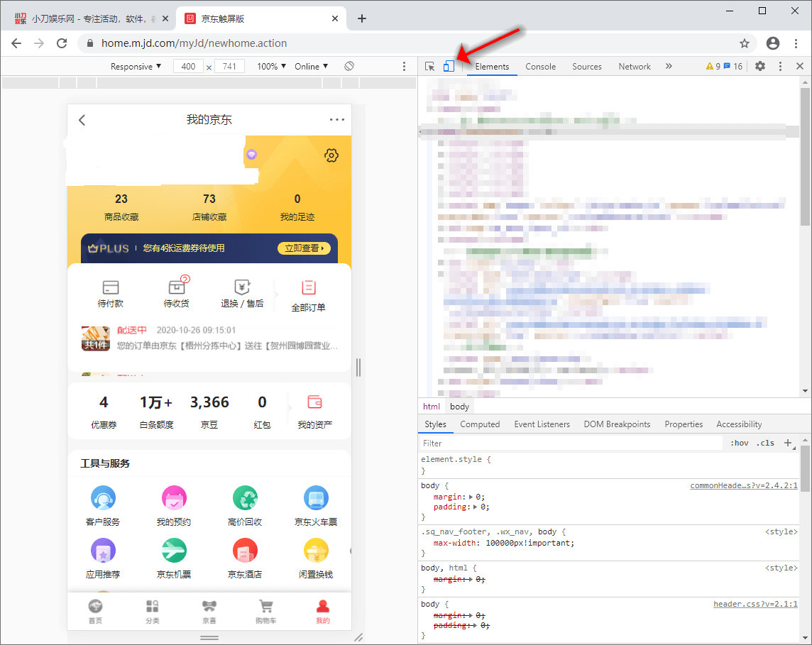Activate the inspect element picker icon
Image resolution: width=812 pixels, height=645 pixels.
point(430,66)
